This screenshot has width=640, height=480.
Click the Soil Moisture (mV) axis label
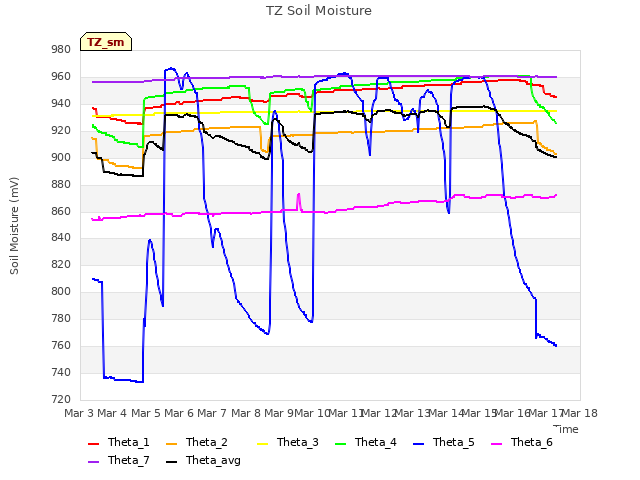(14, 226)
